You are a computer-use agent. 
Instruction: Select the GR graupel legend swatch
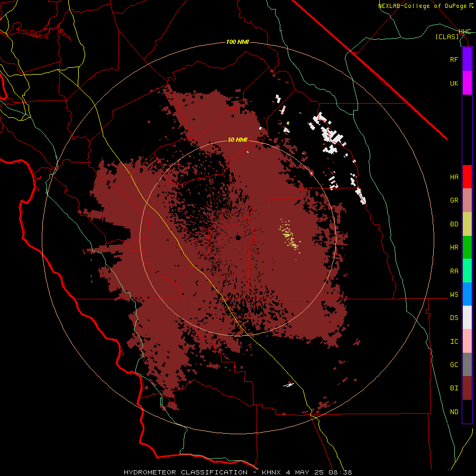point(467,200)
